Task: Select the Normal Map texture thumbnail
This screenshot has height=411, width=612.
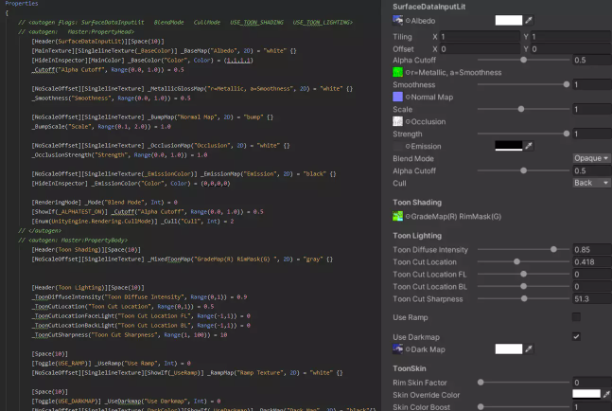Action: (x=397, y=97)
